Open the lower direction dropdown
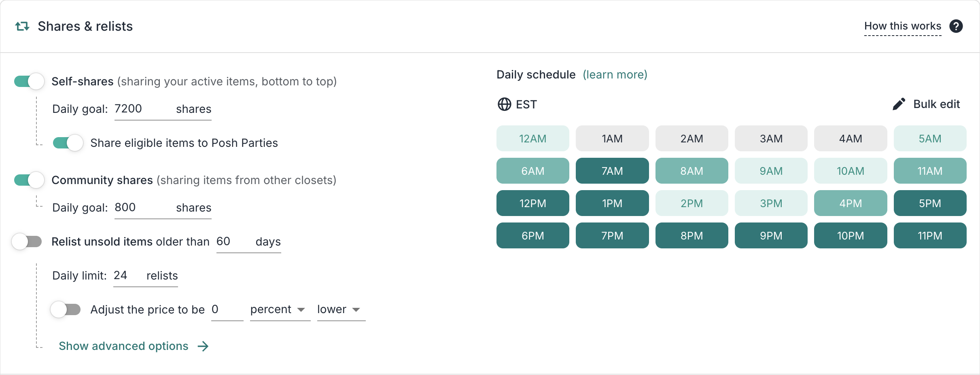 339,309
